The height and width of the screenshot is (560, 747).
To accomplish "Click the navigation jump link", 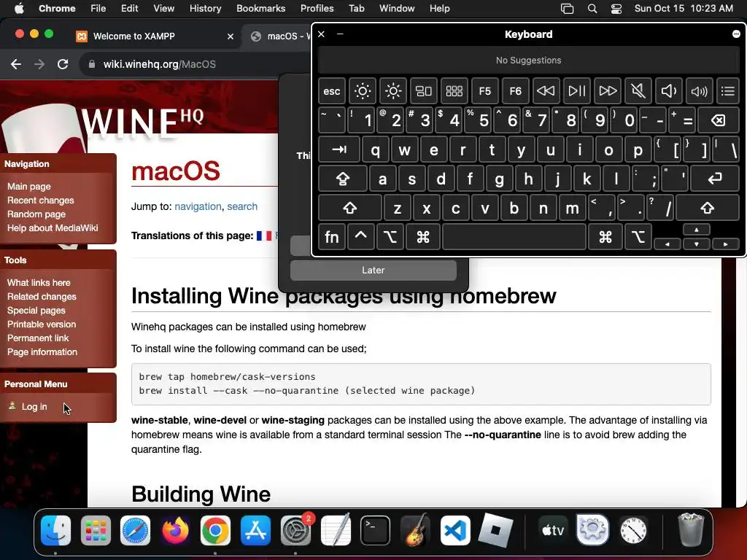I will 198,206.
